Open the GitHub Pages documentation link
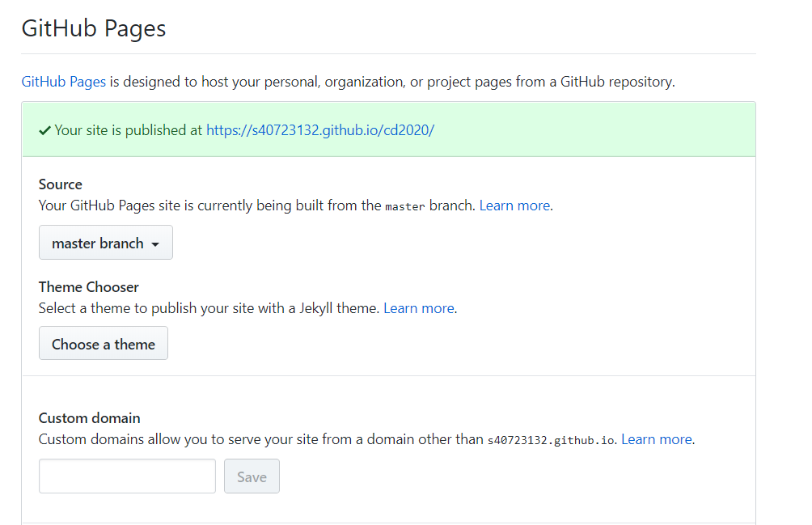Viewport: 812px width, 525px height. [64, 82]
